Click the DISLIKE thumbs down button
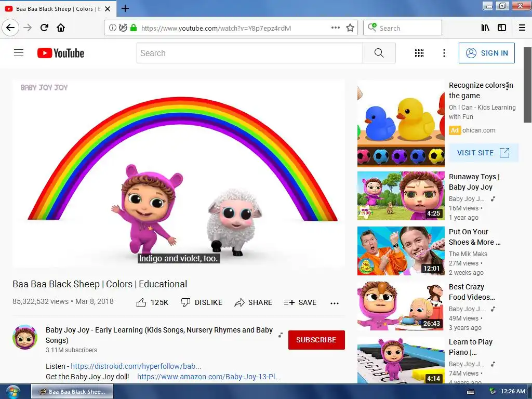532x399 pixels. [201, 302]
